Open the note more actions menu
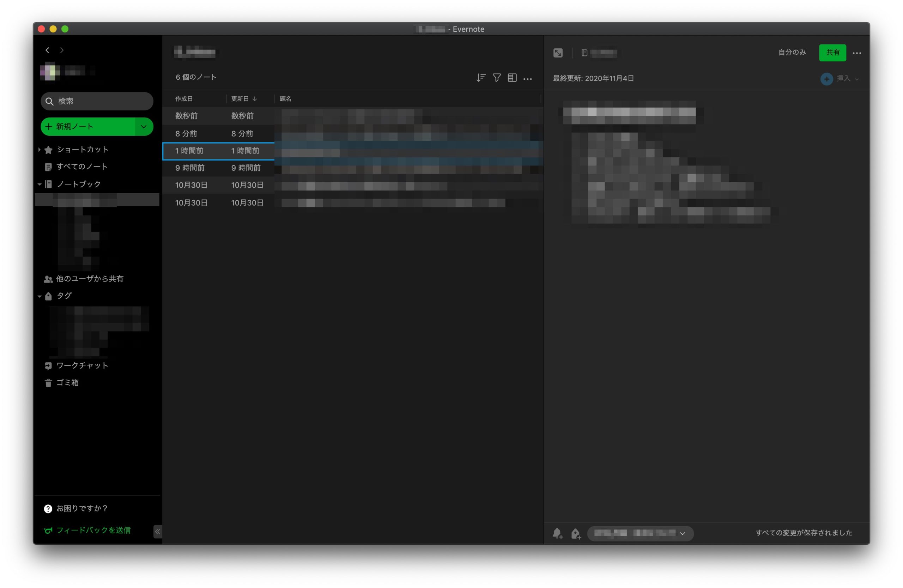This screenshot has height=588, width=903. click(x=857, y=53)
